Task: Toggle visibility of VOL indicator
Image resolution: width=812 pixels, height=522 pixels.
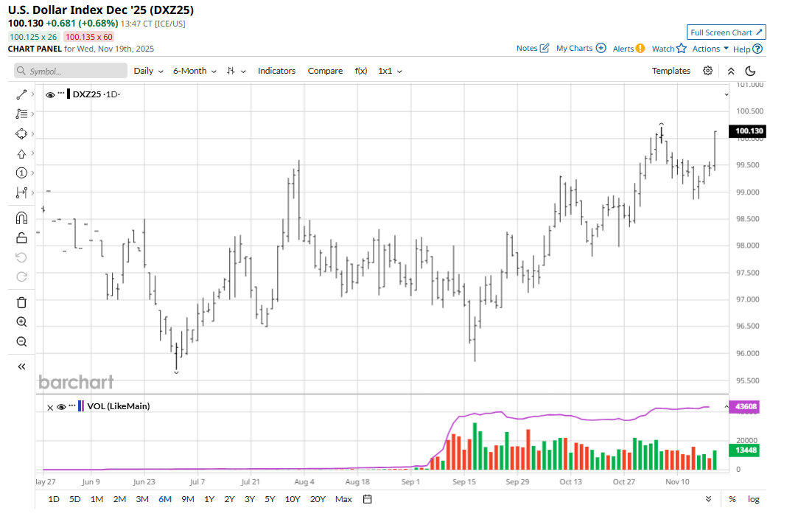Action: coord(61,408)
